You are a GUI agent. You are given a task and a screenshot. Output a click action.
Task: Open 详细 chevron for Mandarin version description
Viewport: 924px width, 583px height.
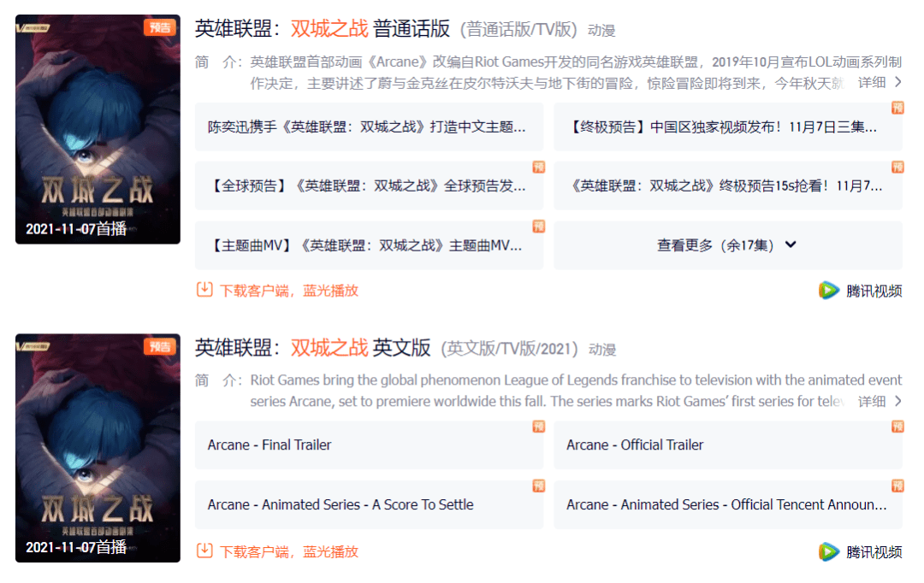coord(898,82)
